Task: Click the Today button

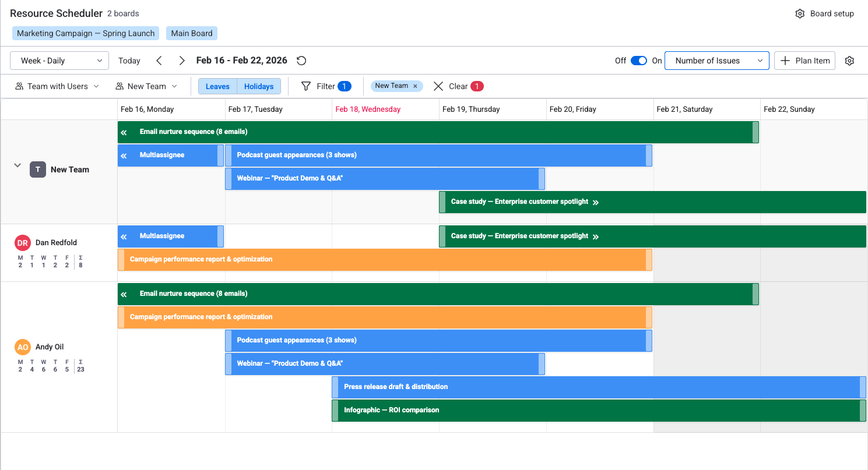Action: [129, 60]
